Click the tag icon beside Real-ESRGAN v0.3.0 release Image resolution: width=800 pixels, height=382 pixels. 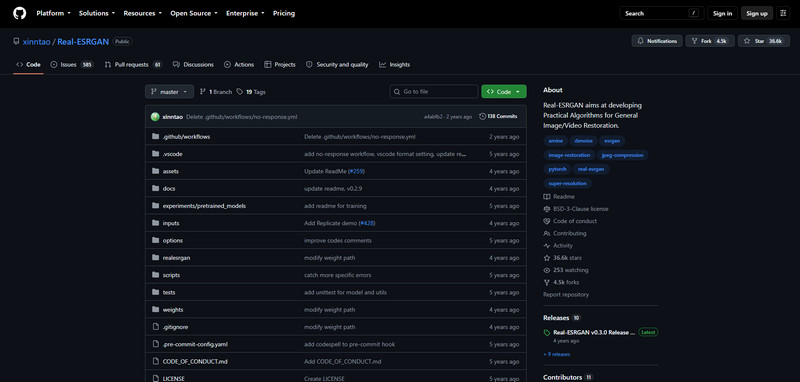coord(547,333)
